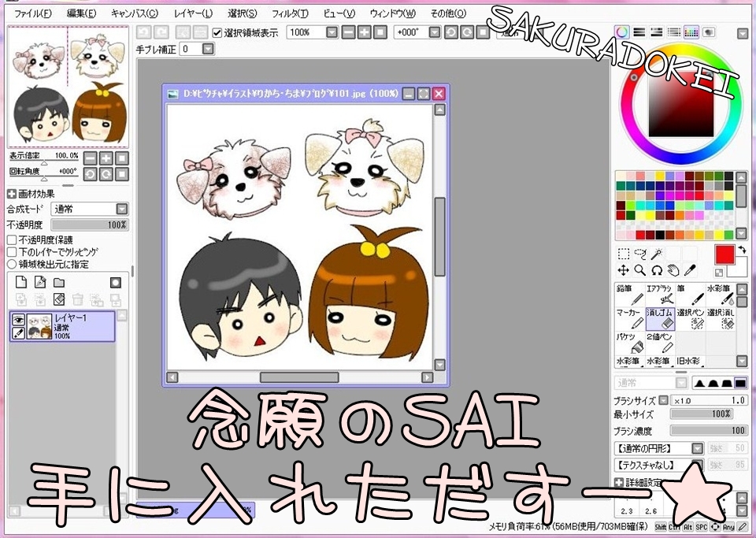
Task: Adjust the 不透明度 opacity slider
Action: [x=90, y=224]
